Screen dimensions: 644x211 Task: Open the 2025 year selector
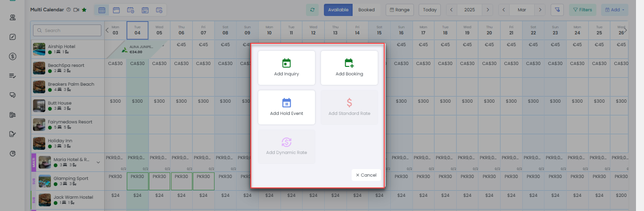point(470,9)
